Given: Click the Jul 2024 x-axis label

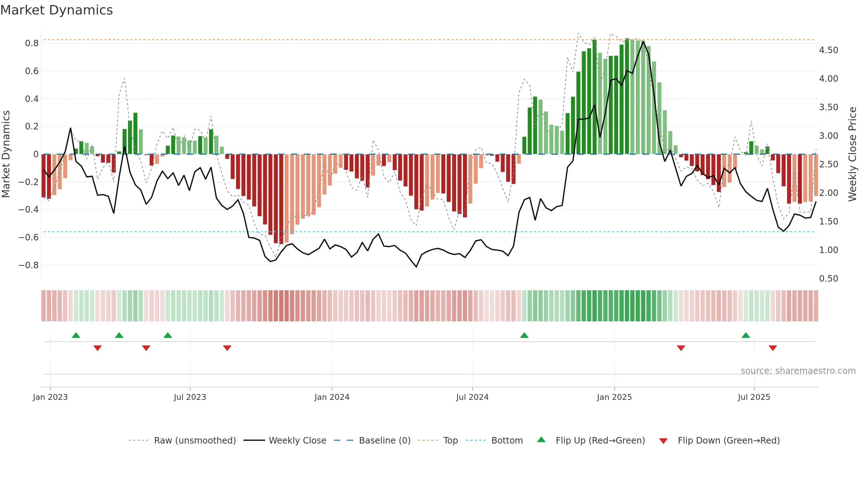Looking at the screenshot, I should click(x=472, y=397).
